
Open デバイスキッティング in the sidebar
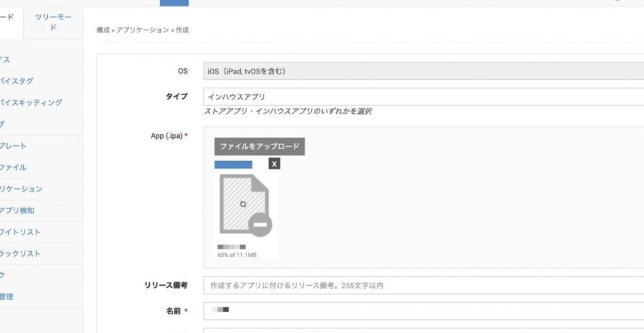click(x=30, y=103)
